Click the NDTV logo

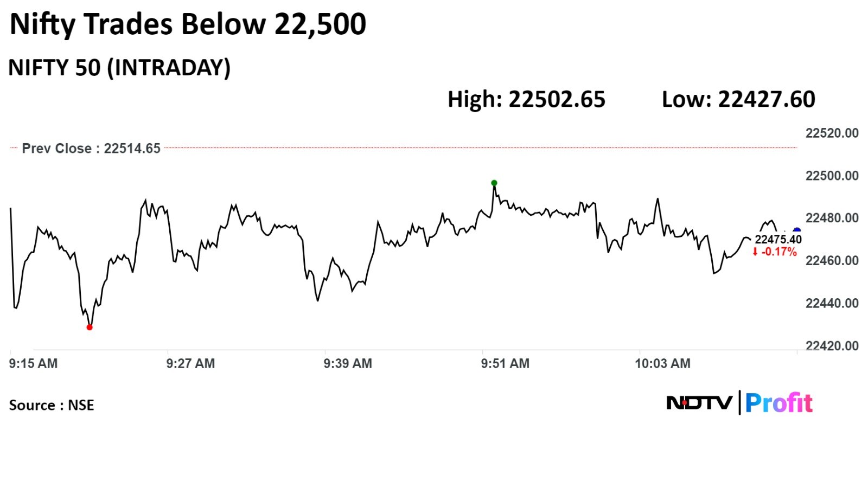click(699, 403)
